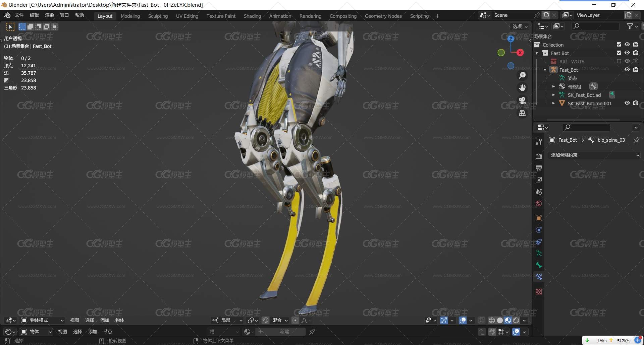
Task: Open the View Layer properties tab
Action: [539, 180]
